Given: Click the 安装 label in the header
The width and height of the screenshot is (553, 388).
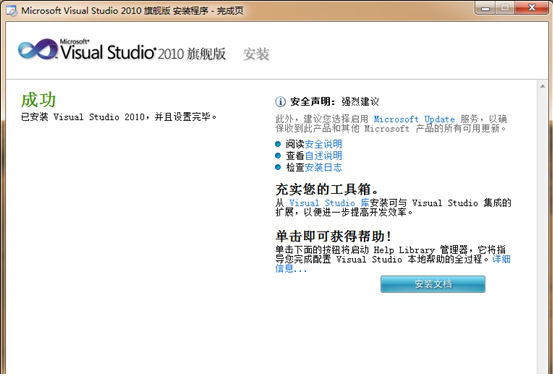Looking at the screenshot, I should pyautogui.click(x=256, y=54).
